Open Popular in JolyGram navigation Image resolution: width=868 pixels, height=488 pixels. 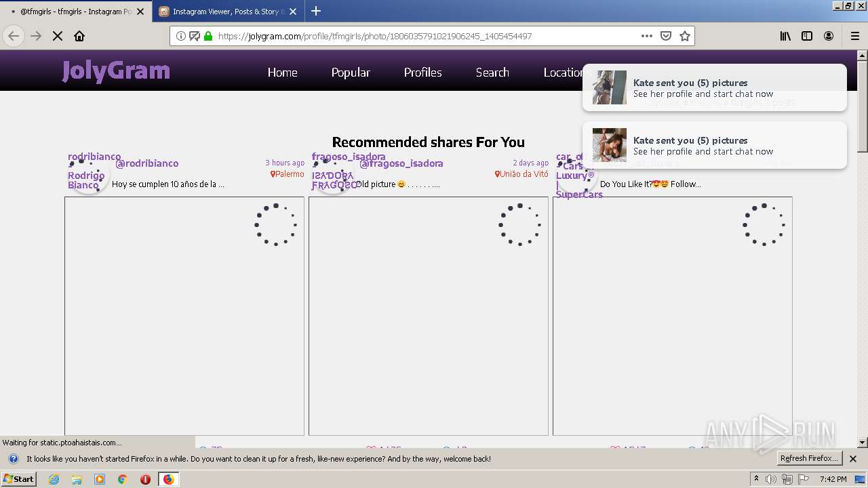tap(351, 73)
